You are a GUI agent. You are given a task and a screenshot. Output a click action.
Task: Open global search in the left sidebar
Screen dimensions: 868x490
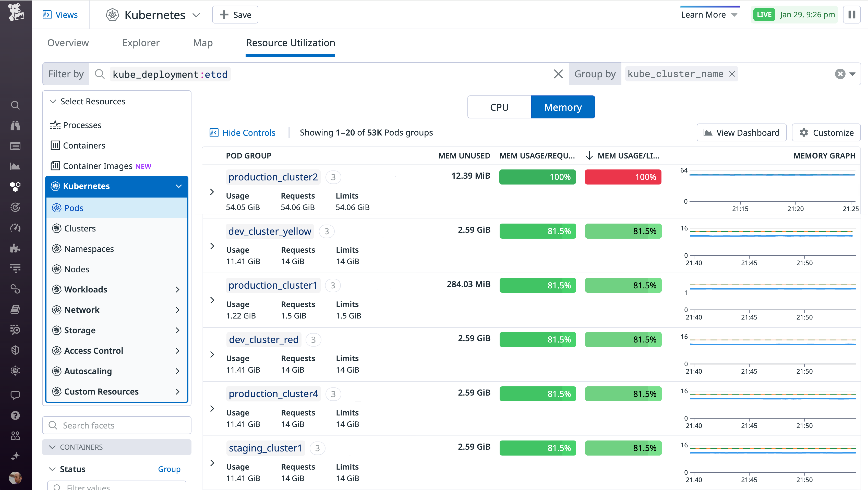click(x=15, y=105)
